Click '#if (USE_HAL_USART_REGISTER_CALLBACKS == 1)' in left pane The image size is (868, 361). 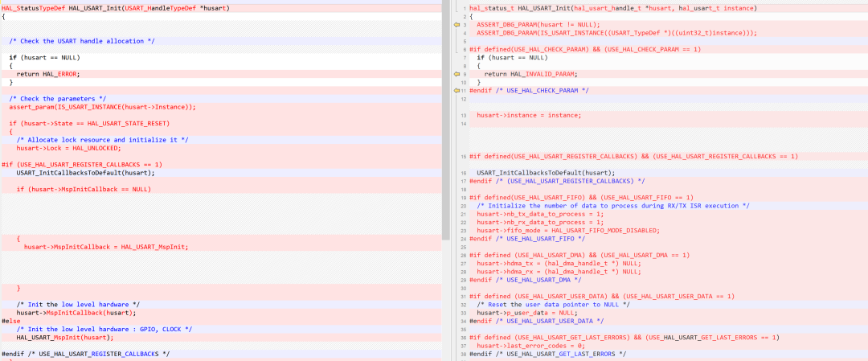pos(82,165)
